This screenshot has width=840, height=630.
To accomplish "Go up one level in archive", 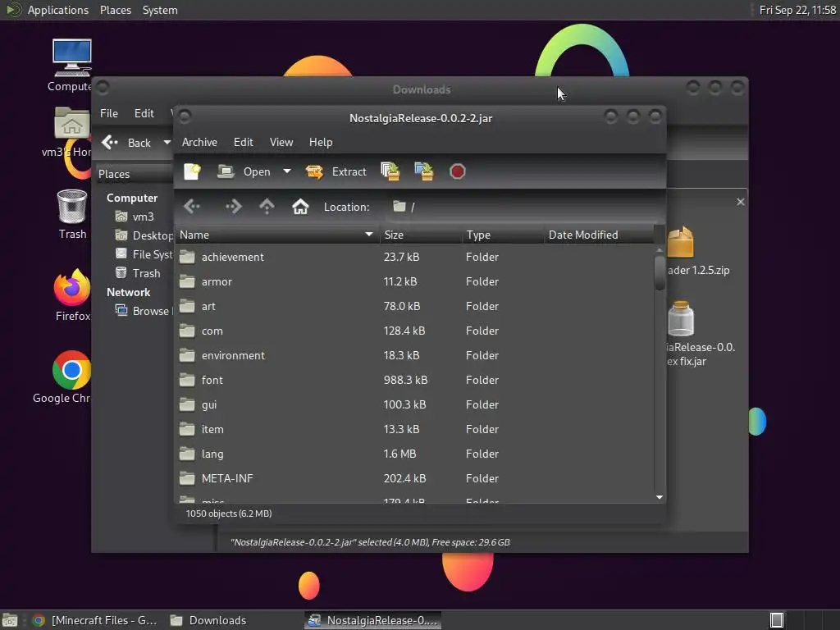I will click(267, 207).
